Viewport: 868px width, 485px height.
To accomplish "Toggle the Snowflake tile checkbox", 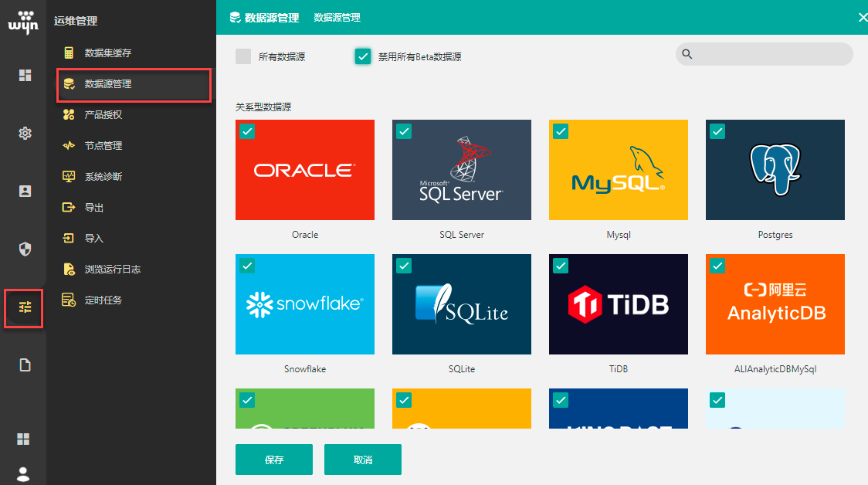I will (247, 266).
